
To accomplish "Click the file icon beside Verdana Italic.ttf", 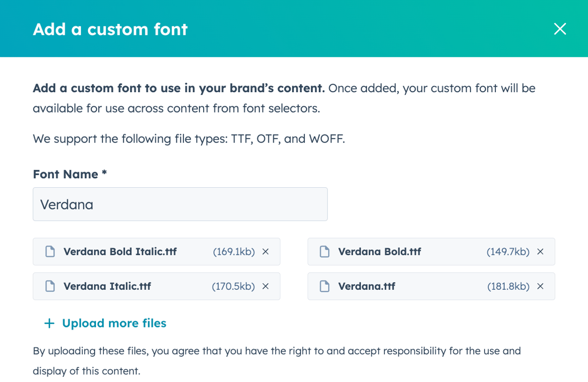I will [49, 286].
